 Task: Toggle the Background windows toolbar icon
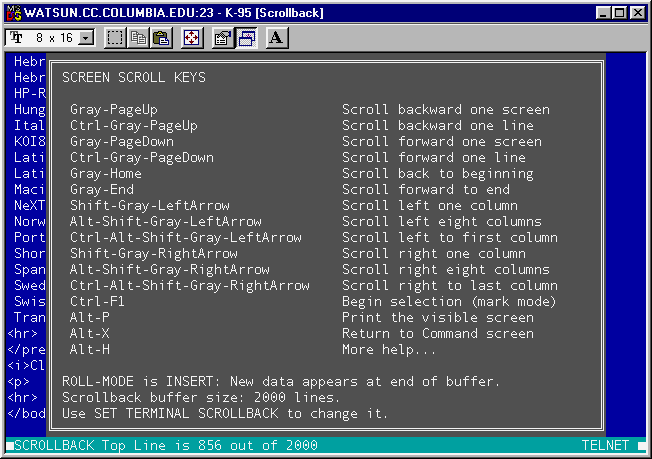pos(247,38)
